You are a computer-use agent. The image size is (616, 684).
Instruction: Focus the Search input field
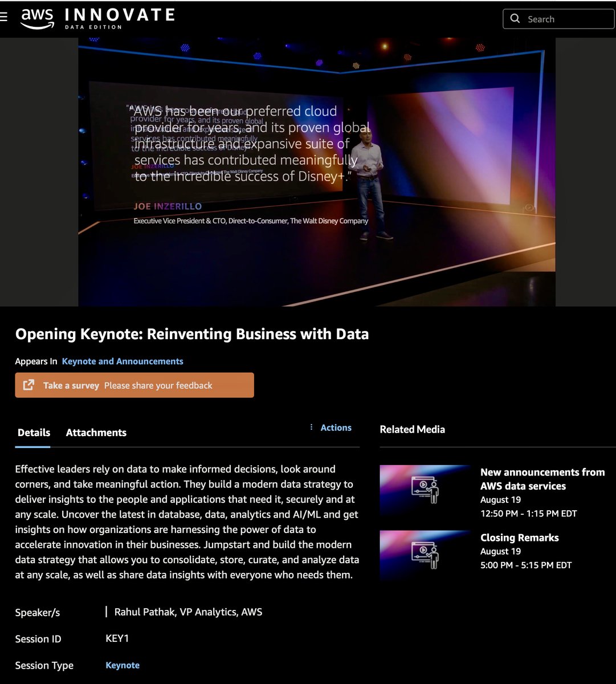click(558, 19)
